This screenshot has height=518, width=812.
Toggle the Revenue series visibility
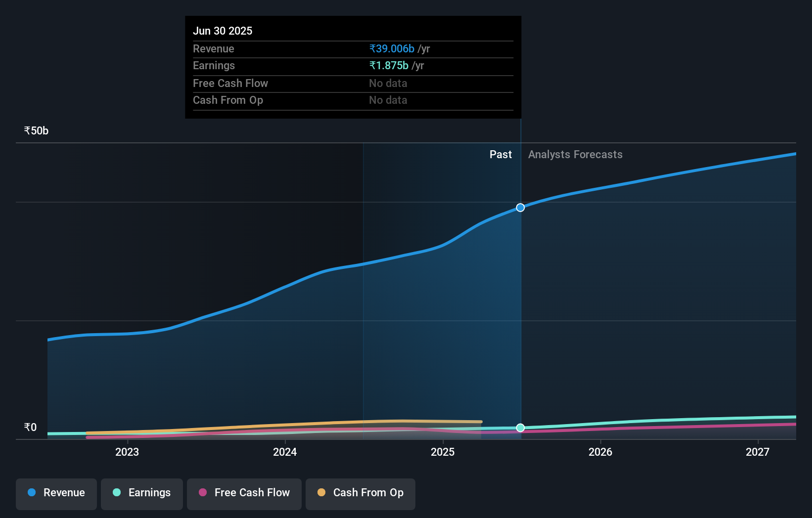point(56,493)
